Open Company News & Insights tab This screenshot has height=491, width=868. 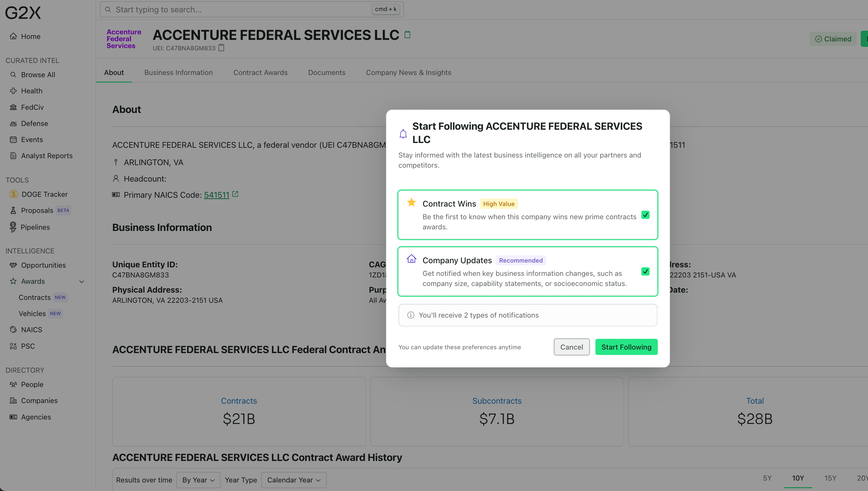[x=409, y=72]
